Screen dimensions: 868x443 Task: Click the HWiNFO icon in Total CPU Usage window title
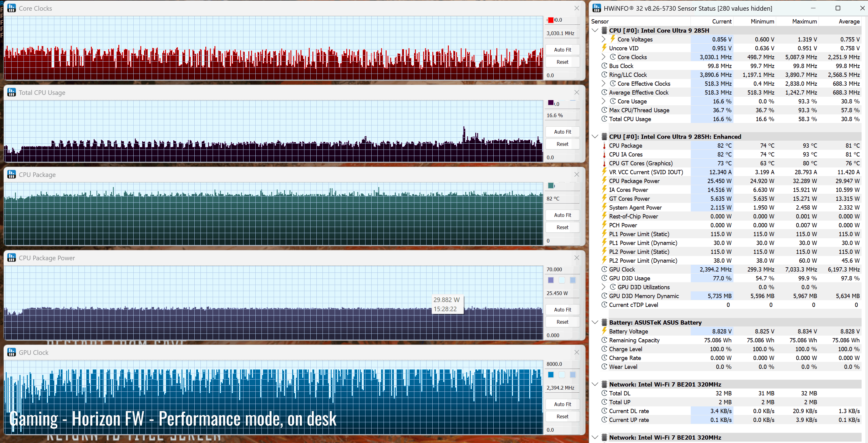click(12, 92)
